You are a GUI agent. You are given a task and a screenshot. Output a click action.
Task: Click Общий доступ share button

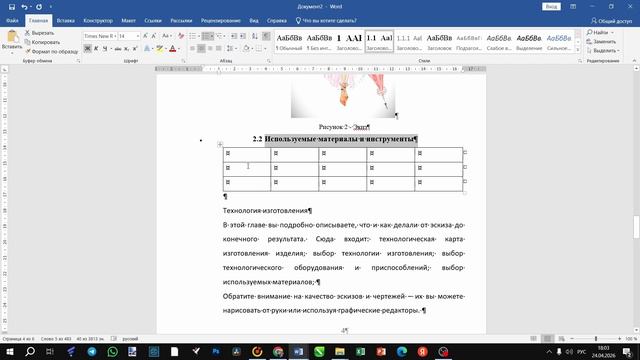point(611,21)
